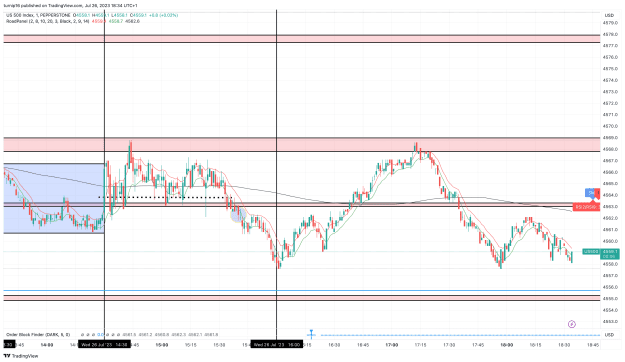The height and width of the screenshot is (362, 625).
Task: Select the RoadPanel indicator legend
Action: [x=47, y=21]
